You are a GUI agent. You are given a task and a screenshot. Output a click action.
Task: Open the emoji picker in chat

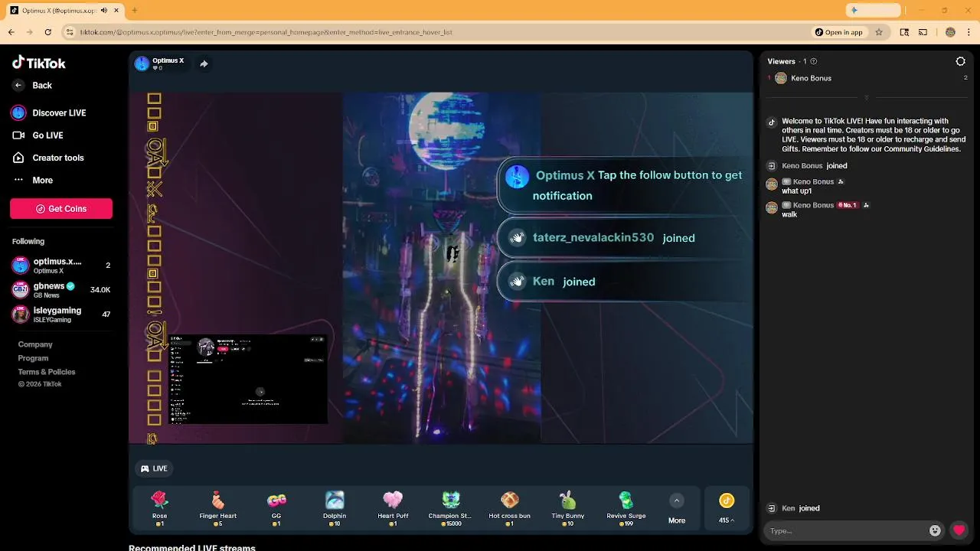click(x=935, y=530)
